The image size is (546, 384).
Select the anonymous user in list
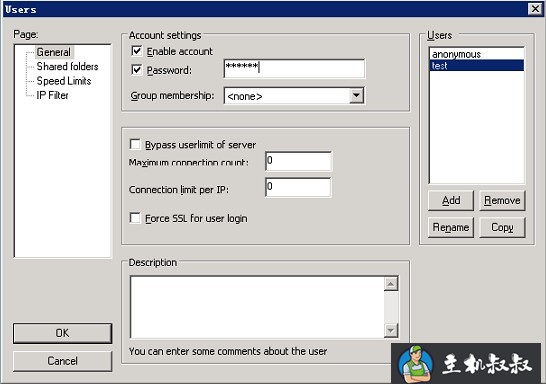[x=476, y=54]
